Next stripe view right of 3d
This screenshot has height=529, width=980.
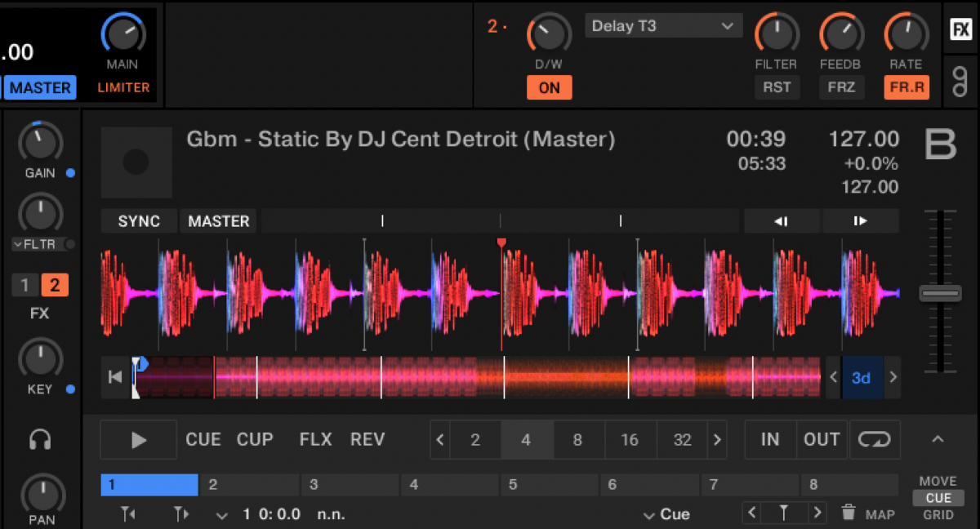(x=893, y=377)
